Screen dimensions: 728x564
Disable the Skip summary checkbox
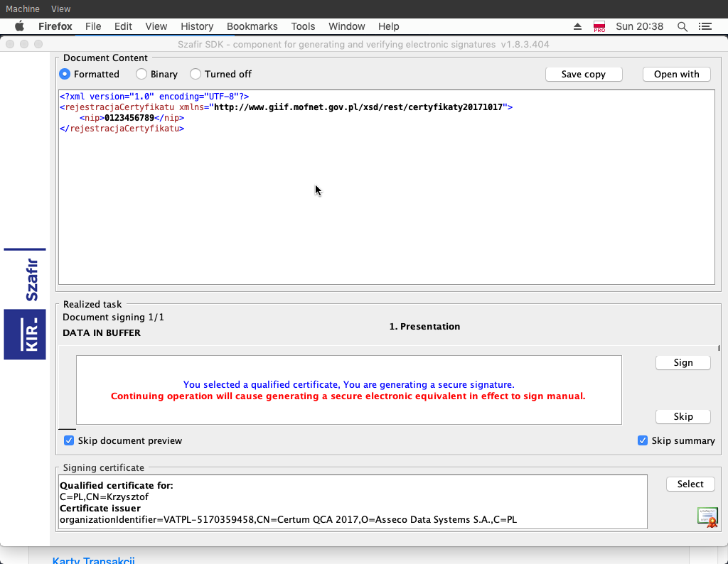643,440
